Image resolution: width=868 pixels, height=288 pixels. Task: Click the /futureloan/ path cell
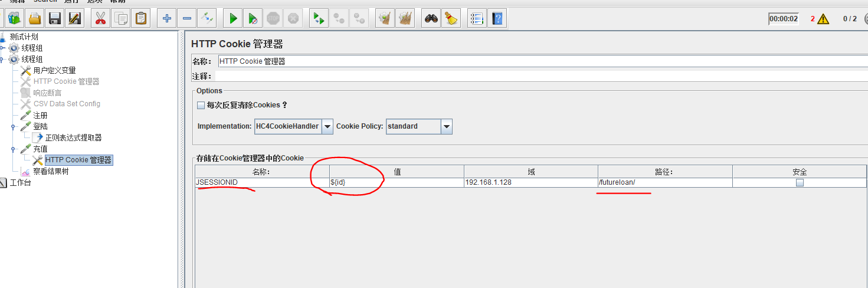click(665, 183)
